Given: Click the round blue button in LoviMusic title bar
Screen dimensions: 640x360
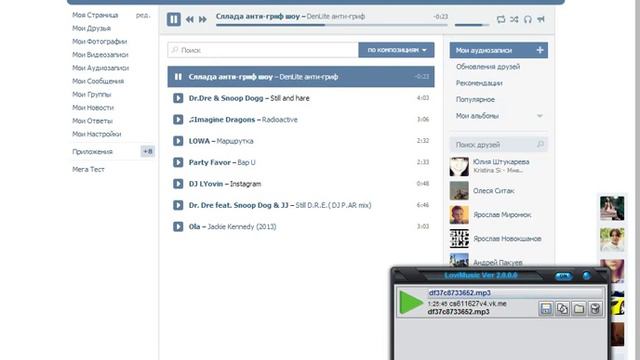Looking at the screenshot, I should coord(587,276).
